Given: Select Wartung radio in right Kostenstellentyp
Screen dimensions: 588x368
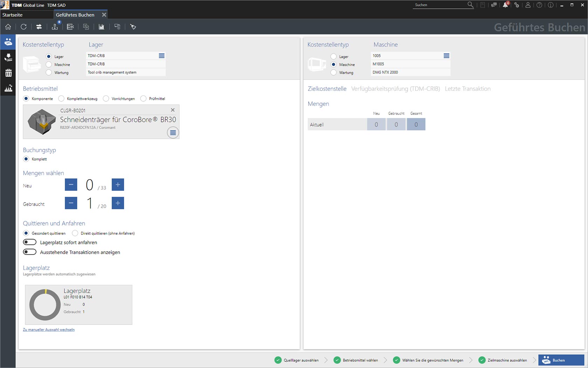Looking at the screenshot, I should (x=334, y=73).
